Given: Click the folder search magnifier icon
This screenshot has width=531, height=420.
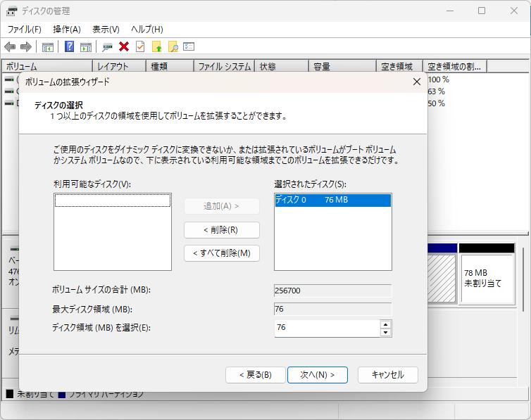Looking at the screenshot, I should coord(173,46).
